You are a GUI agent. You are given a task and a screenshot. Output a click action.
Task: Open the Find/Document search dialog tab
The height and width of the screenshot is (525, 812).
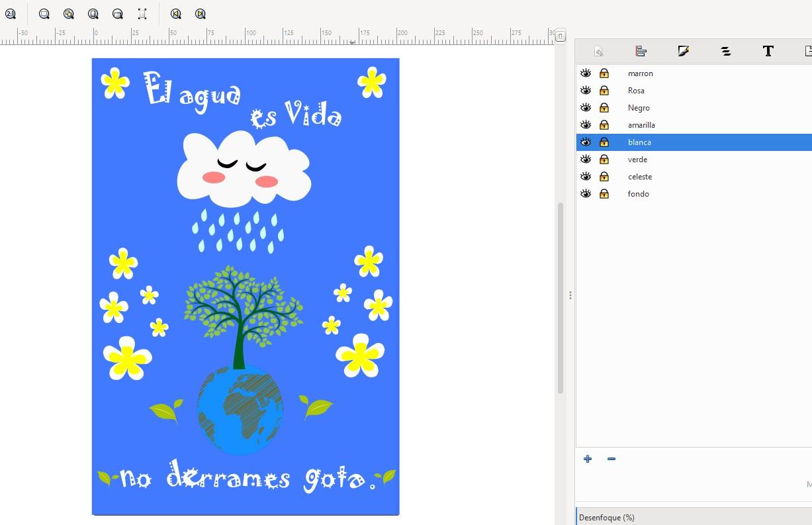pyautogui.click(x=599, y=51)
